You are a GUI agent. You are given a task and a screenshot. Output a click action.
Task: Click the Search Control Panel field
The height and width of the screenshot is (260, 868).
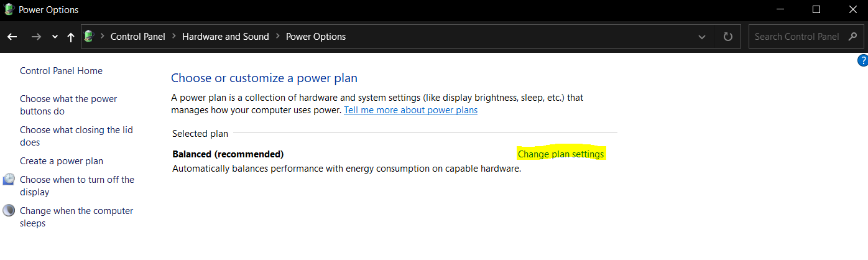pos(796,37)
